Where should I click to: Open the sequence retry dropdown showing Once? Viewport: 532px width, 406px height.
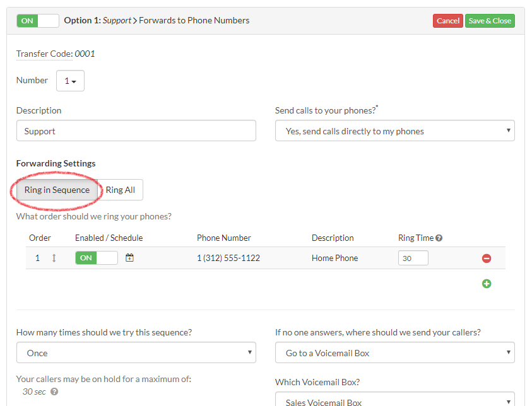(136, 352)
